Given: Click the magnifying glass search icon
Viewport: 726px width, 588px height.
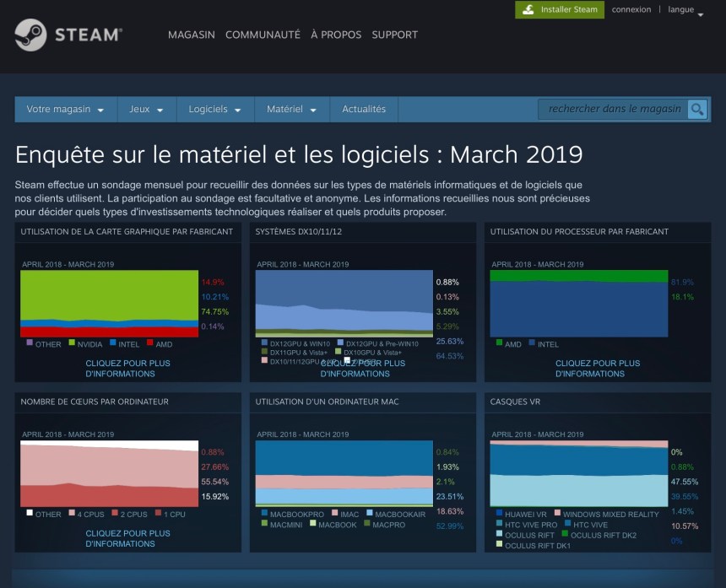Looking at the screenshot, I should 697,109.
